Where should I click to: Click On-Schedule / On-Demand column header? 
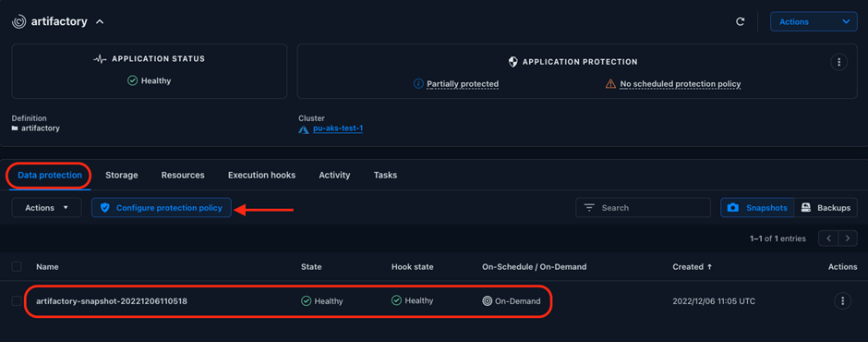point(535,266)
